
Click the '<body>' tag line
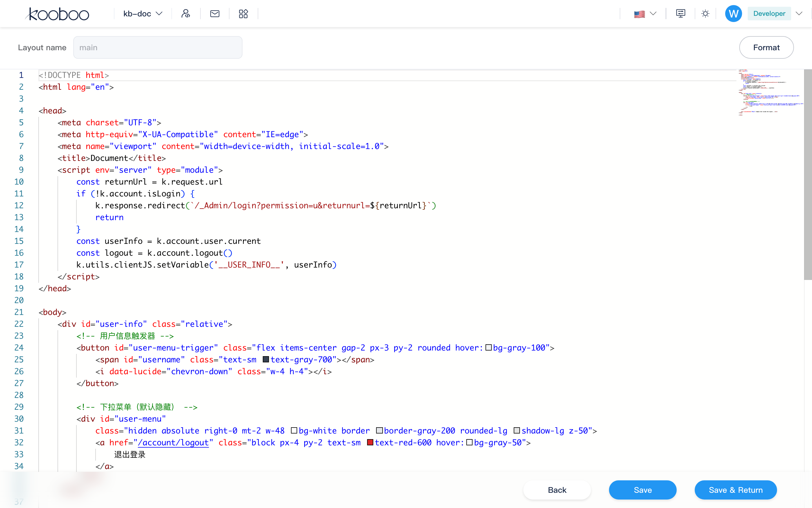pos(52,312)
